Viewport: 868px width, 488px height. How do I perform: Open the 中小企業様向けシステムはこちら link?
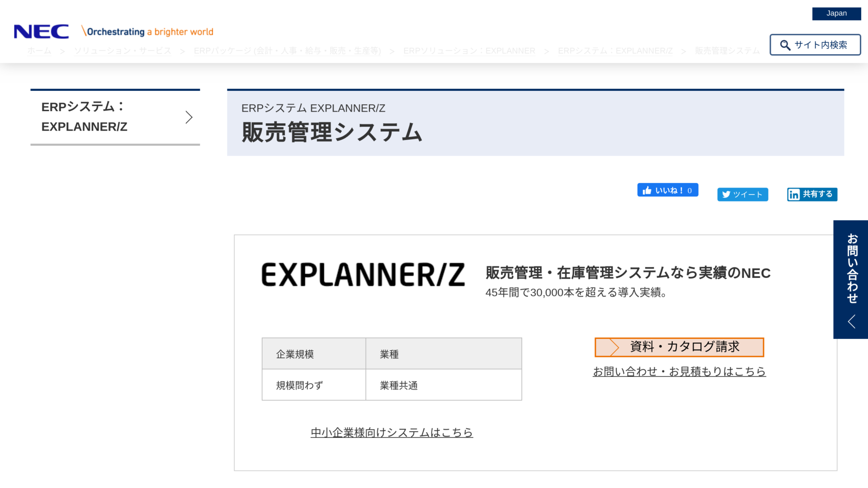(392, 432)
